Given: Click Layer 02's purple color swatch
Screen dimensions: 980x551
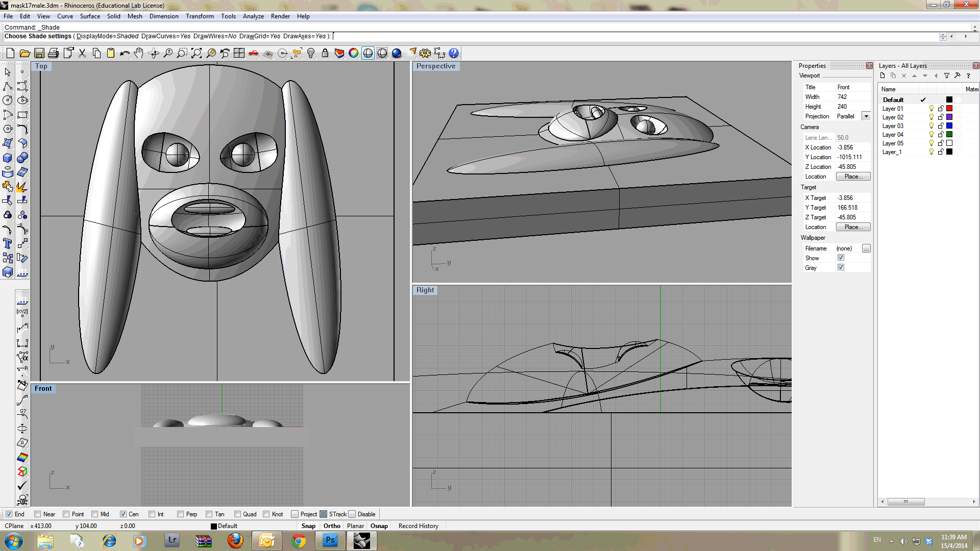Looking at the screenshot, I should [x=949, y=117].
